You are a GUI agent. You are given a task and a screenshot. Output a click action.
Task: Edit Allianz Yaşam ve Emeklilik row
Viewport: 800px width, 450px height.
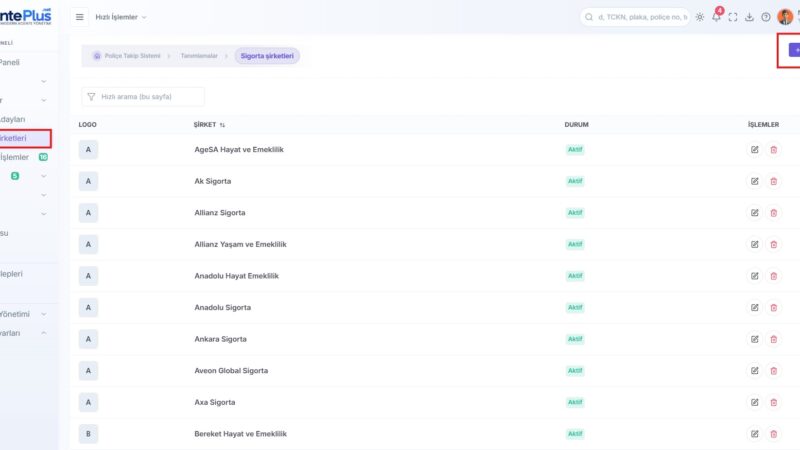click(x=754, y=244)
